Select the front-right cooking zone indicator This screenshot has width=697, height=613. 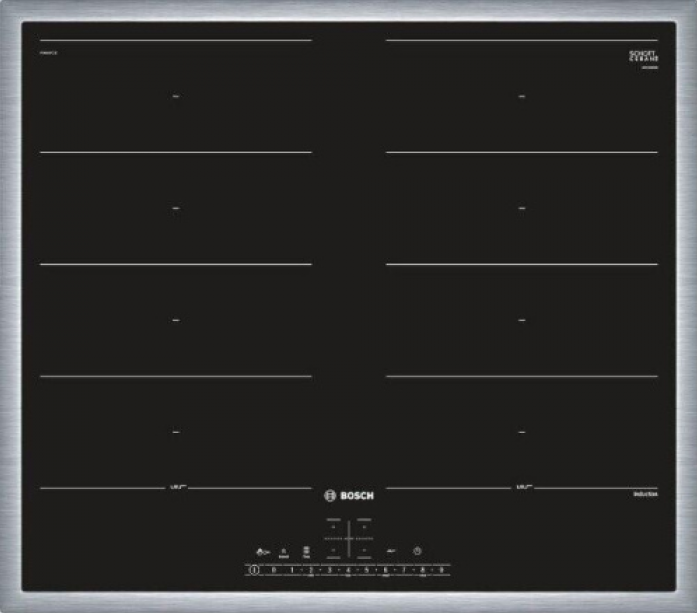364,550
